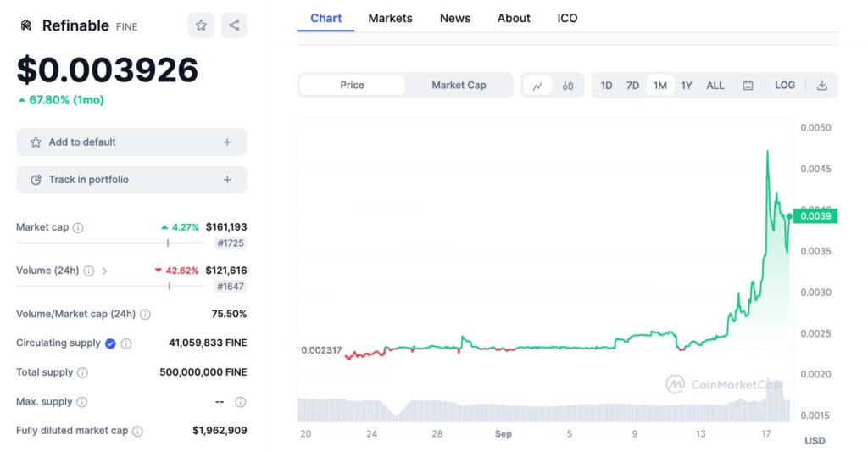This screenshot has width=868, height=452.
Task: Click the Volume (24h) progress bar
Action: point(111,287)
